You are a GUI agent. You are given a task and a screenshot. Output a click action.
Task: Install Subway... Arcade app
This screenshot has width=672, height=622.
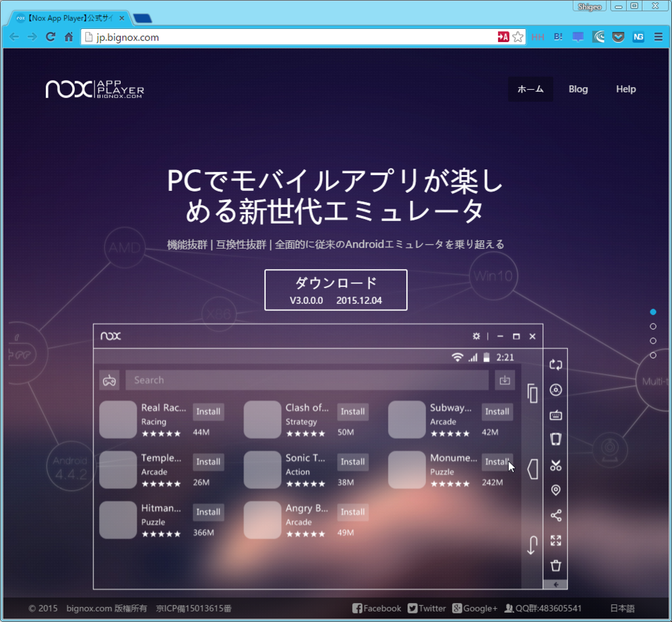click(497, 411)
